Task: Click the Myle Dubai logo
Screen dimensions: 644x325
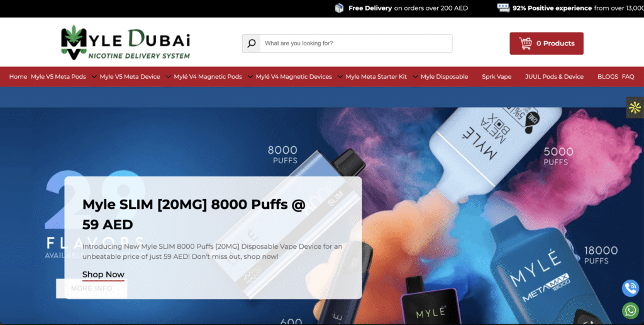Action: tap(125, 42)
